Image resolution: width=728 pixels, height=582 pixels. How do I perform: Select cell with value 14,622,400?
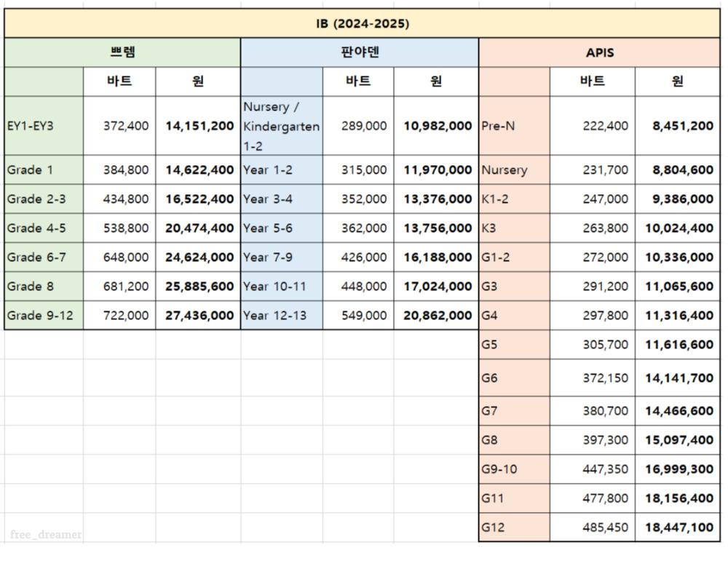point(198,170)
